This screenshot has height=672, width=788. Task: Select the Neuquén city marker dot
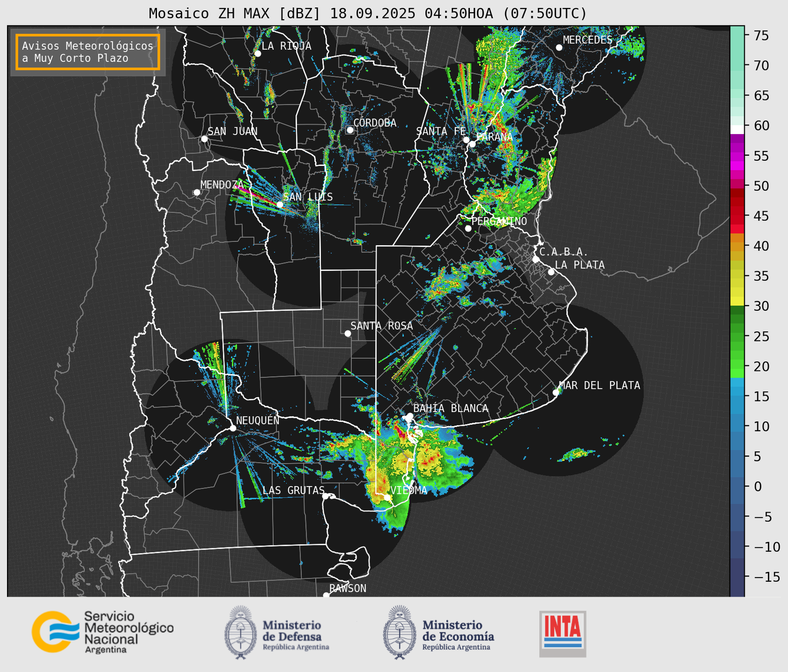tap(233, 428)
